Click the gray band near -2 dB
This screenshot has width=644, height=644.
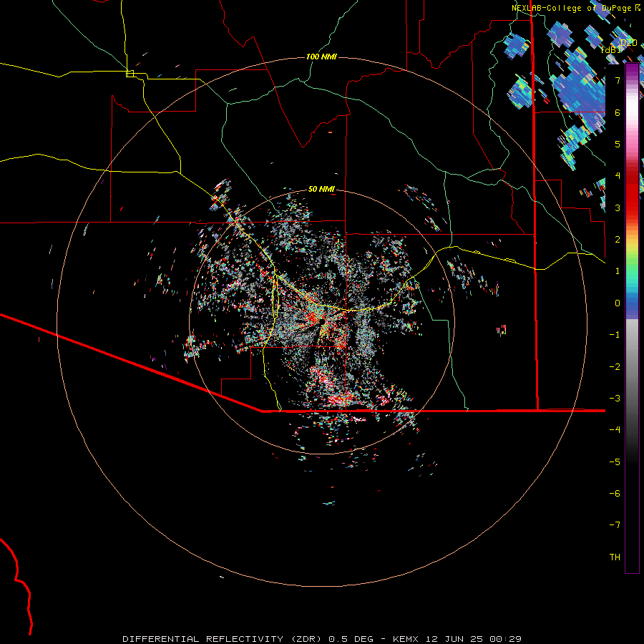pos(632,367)
